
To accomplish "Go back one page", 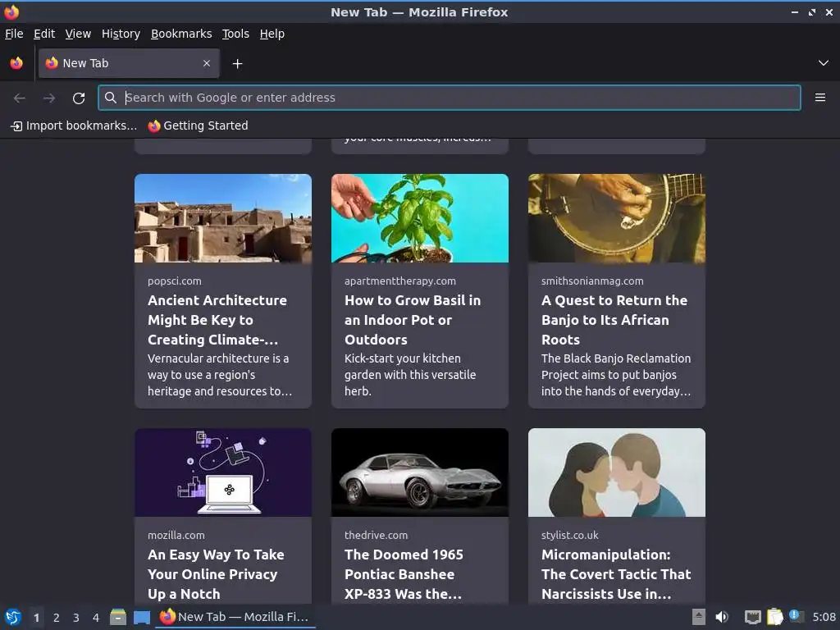I will click(x=20, y=98).
